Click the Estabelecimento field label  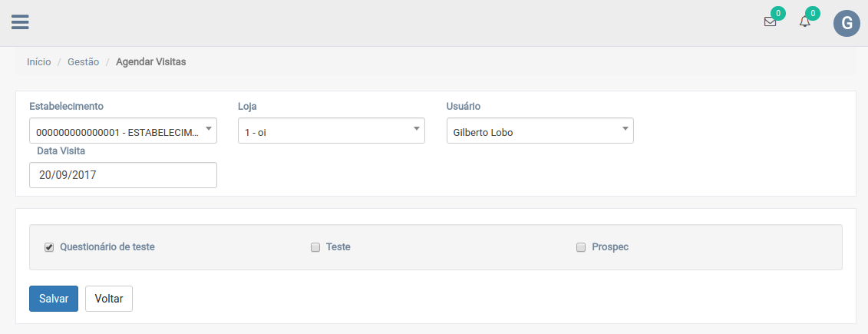click(66, 106)
